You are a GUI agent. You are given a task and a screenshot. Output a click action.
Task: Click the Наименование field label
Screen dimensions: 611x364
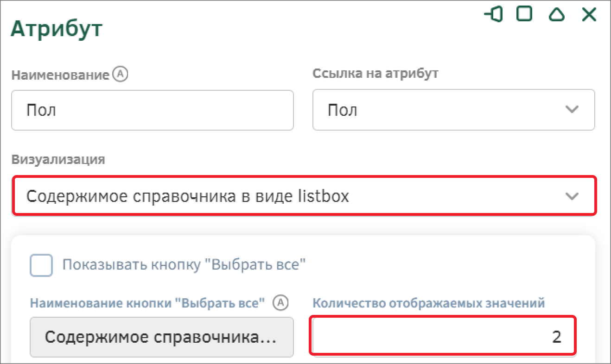pos(60,75)
